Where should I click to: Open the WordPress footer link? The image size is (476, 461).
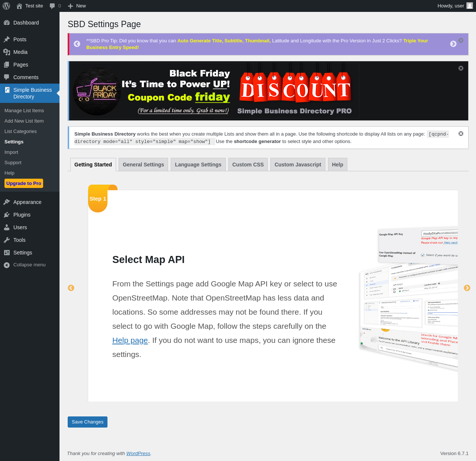[138, 454]
